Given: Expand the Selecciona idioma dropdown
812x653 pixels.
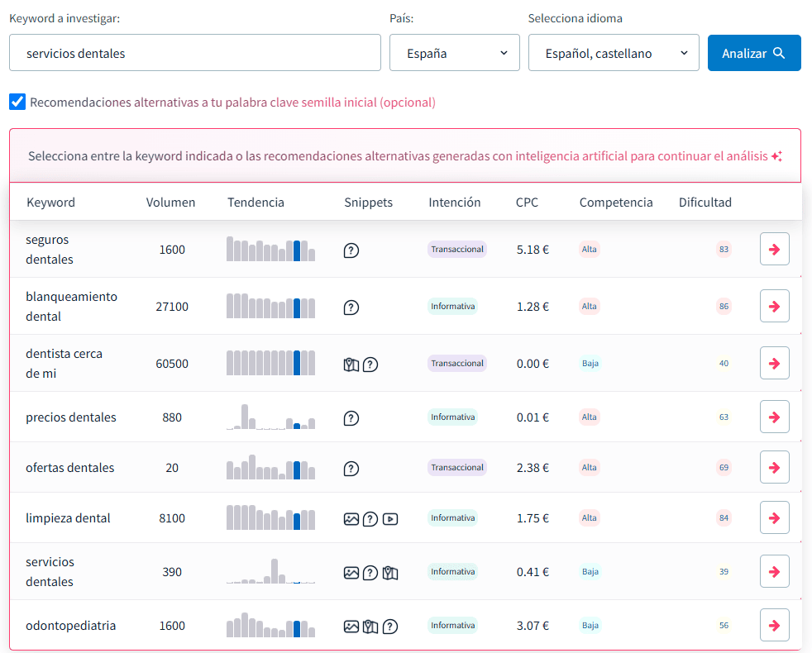Looking at the screenshot, I should pos(613,53).
